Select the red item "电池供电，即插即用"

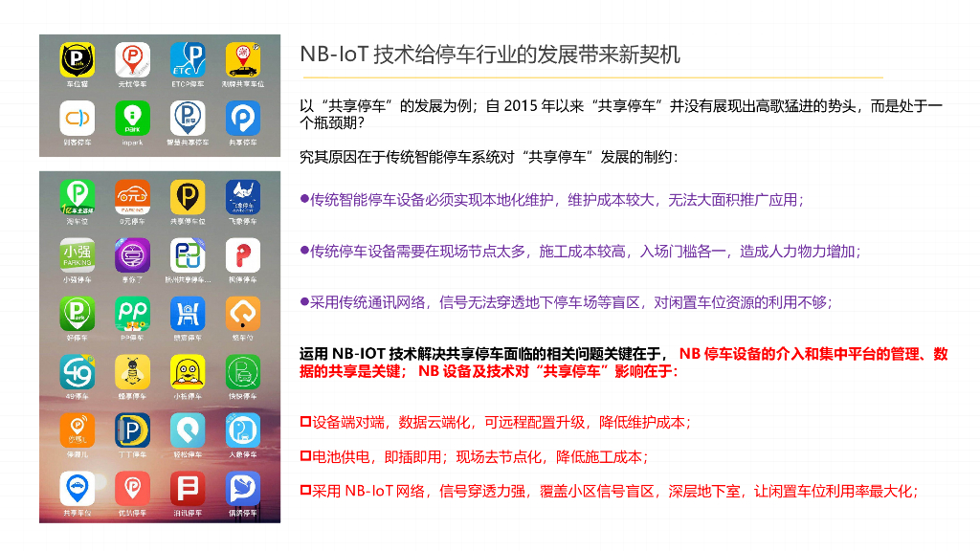coord(475,457)
